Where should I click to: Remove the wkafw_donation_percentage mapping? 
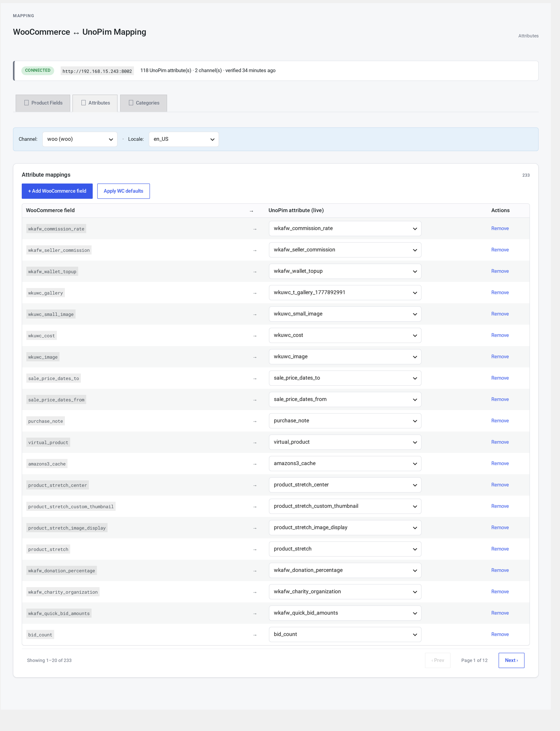(500, 570)
